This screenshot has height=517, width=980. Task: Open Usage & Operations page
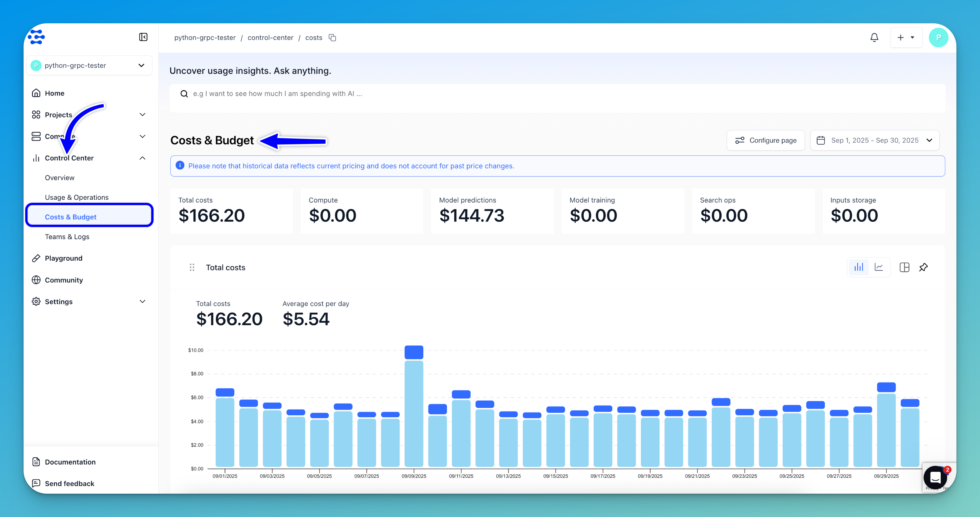point(77,197)
